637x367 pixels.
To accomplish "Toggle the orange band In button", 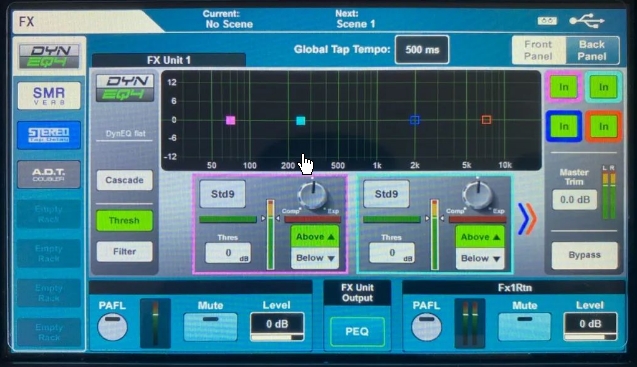I will pos(603,126).
